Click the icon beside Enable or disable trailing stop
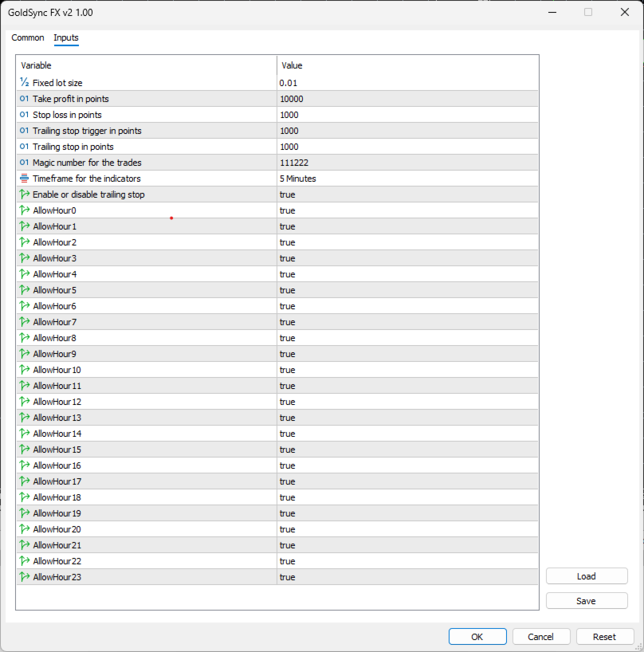 coord(25,194)
